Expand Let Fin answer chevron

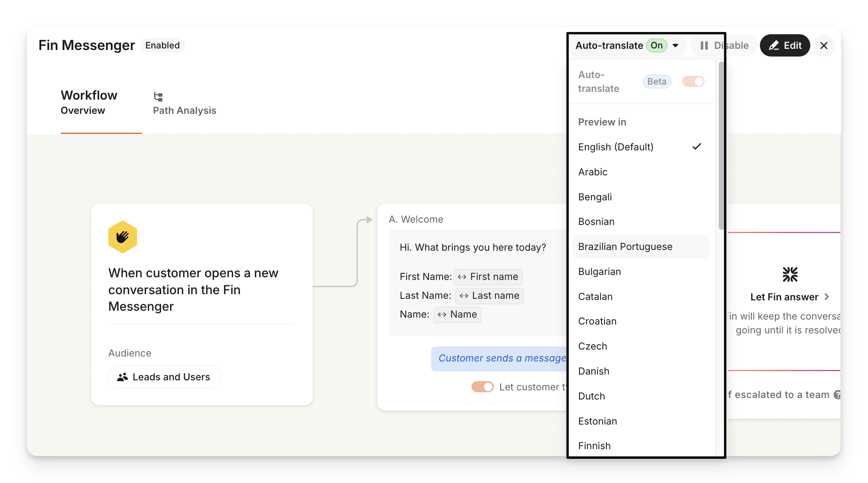click(x=827, y=297)
